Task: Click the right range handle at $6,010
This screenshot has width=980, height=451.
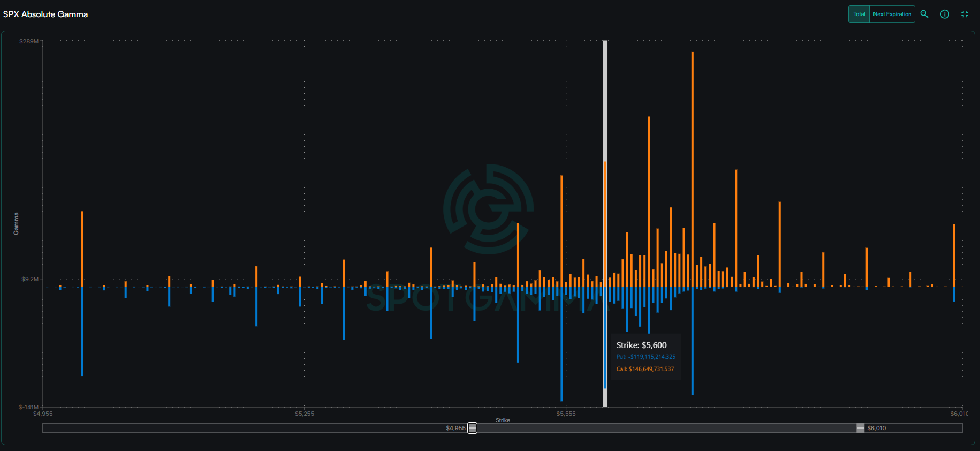Action: pyautogui.click(x=860, y=428)
